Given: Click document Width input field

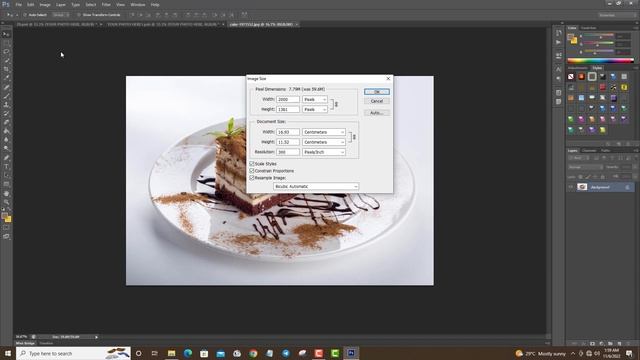Looking at the screenshot, I should pos(288,132).
